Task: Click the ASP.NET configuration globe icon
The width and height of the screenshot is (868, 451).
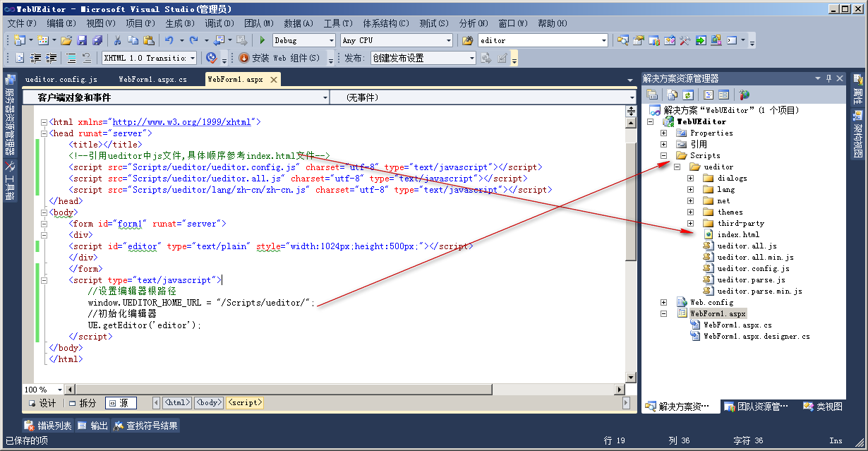Action: (x=744, y=95)
